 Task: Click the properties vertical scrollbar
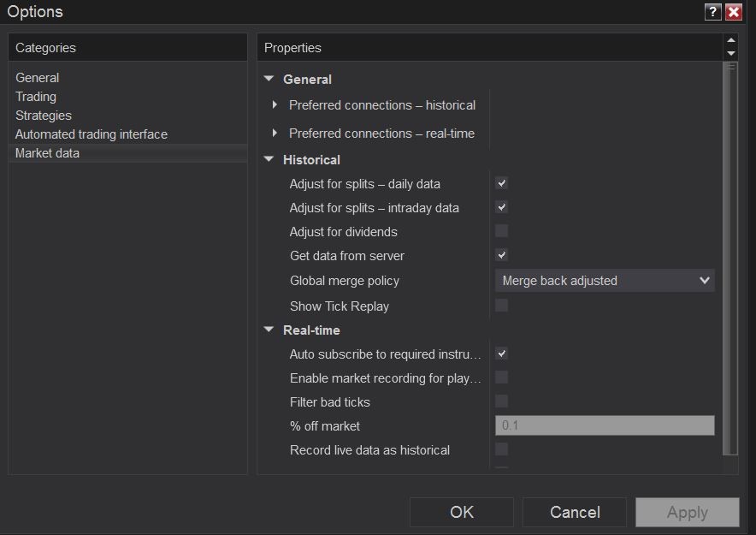coord(730,257)
